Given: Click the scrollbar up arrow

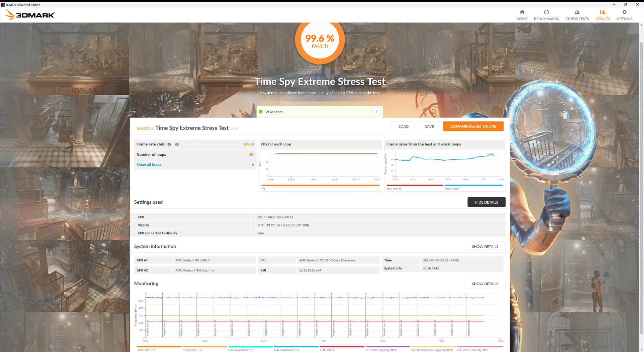Looking at the screenshot, I should [x=642, y=25].
